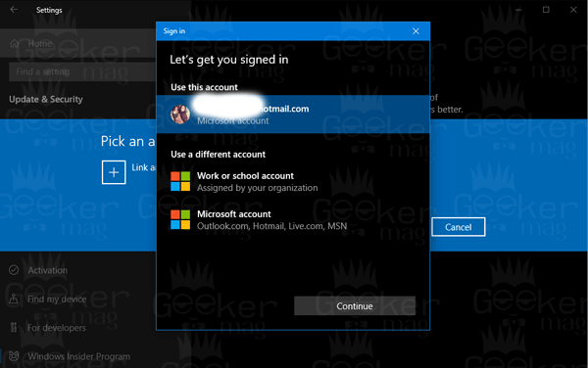
Task: Click the Microsoft account logo icon
Action: [x=180, y=220]
